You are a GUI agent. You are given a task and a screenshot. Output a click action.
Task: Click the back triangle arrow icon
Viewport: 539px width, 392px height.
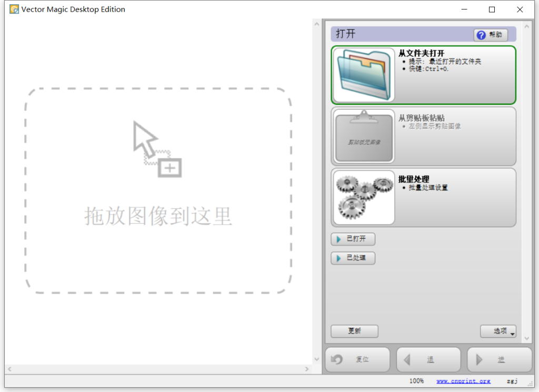[406, 360]
